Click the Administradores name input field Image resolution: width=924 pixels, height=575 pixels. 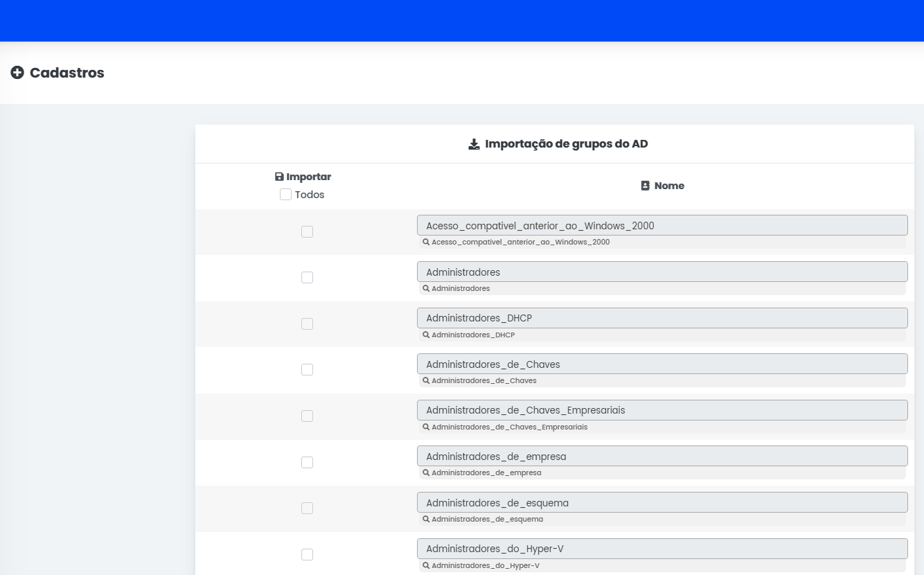661,272
